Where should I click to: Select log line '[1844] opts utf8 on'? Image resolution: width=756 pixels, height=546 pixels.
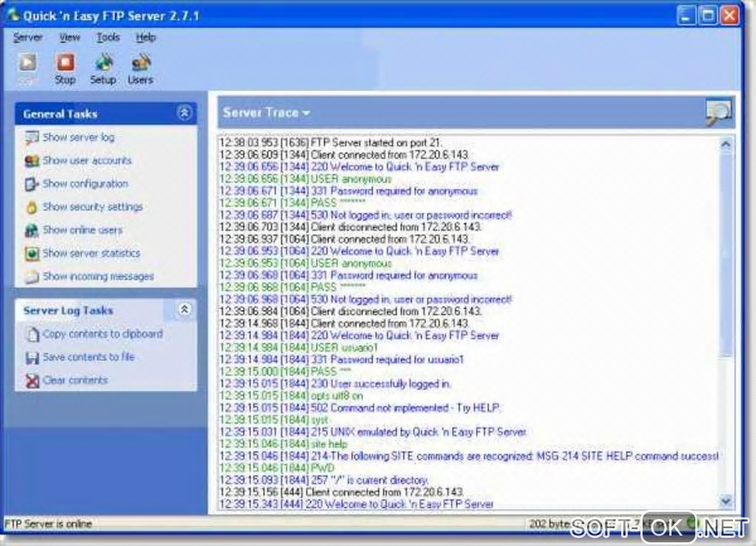[291, 396]
